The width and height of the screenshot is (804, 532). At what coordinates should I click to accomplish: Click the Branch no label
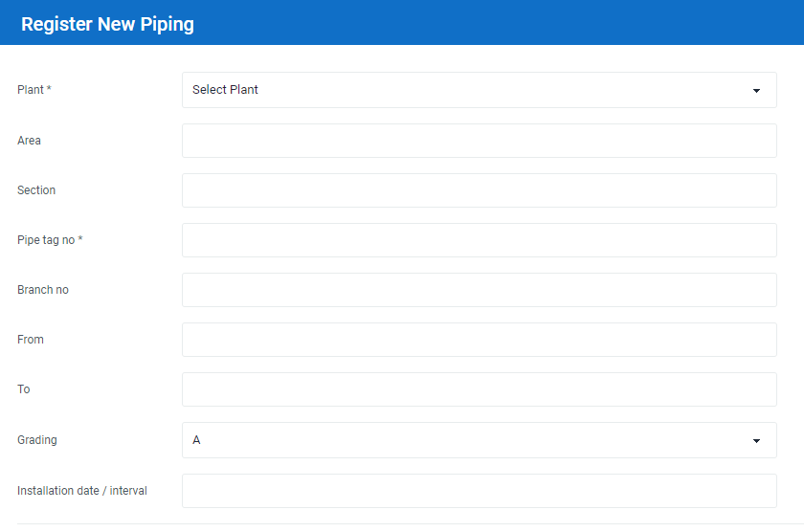coord(43,290)
